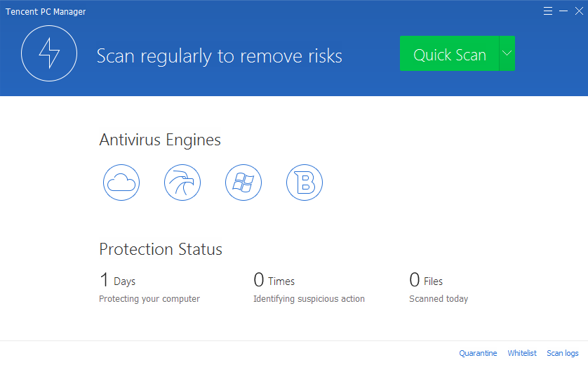View the Scan logs

563,353
